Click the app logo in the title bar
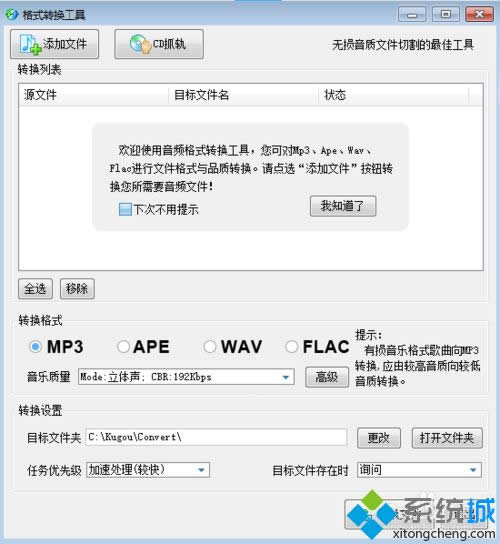Screen dimensions: 500x544 pyautogui.click(x=12, y=15)
